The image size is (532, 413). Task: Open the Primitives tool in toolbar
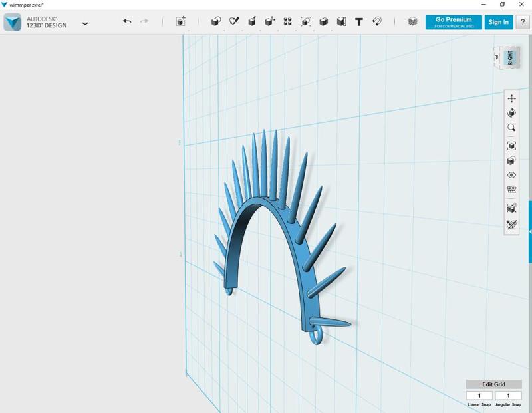pos(216,21)
